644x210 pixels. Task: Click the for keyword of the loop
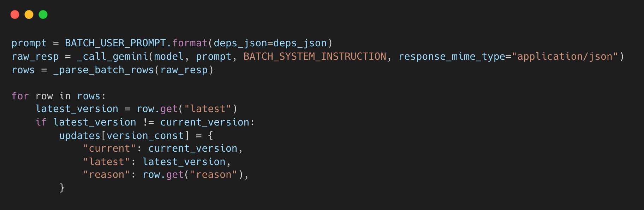pyautogui.click(x=20, y=96)
